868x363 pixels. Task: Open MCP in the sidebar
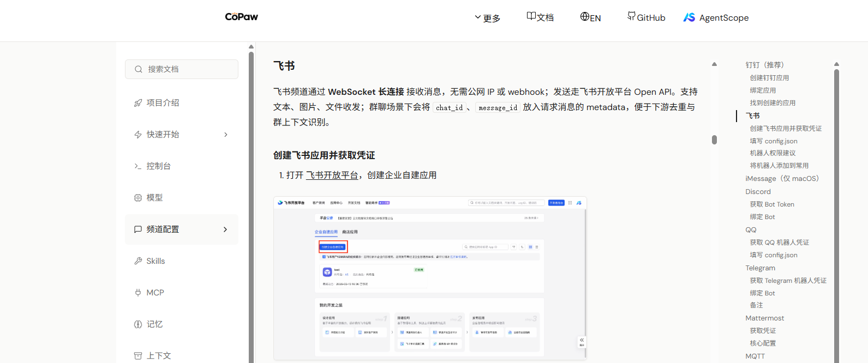click(x=182, y=292)
